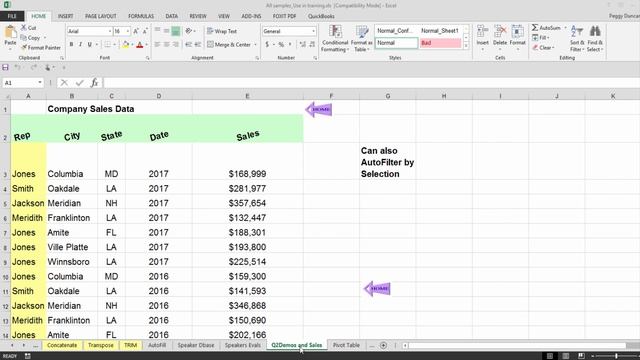Open Find & Select binoculars menu

tap(595, 38)
